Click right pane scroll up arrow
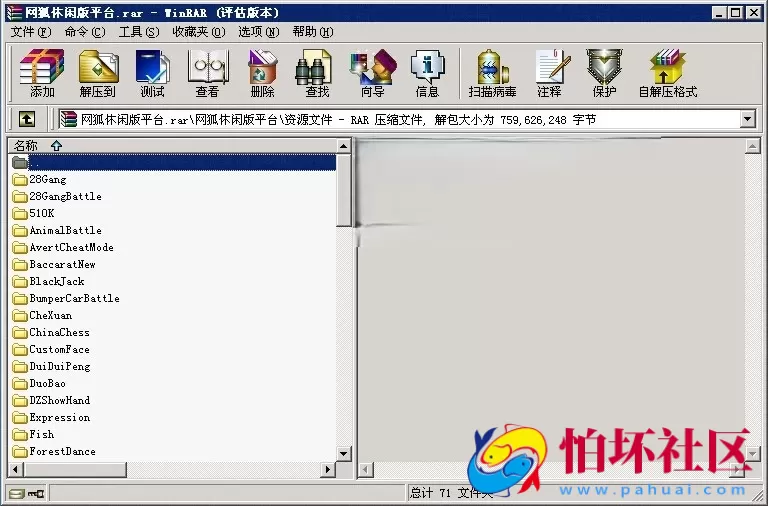This screenshot has width=768, height=506. click(x=753, y=145)
